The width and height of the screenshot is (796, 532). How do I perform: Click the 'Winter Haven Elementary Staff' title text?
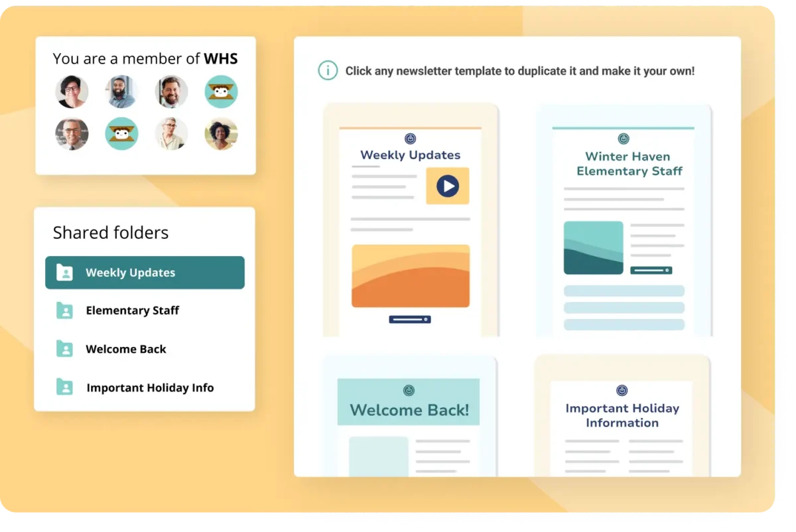pos(629,164)
